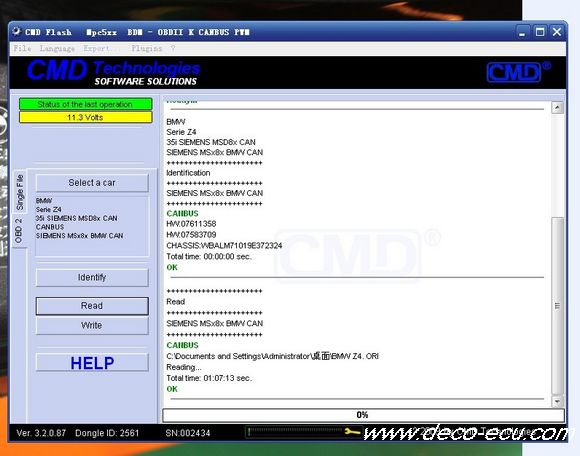Viewport: 580px width, 456px height.
Task: Open the Language menu
Action: [57, 48]
